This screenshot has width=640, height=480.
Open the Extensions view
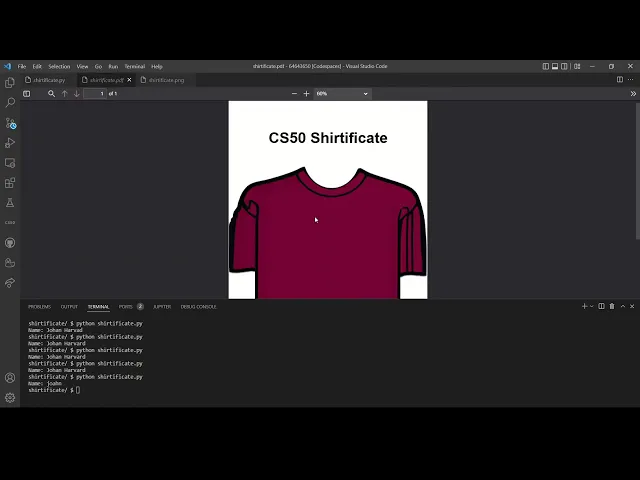[10, 183]
